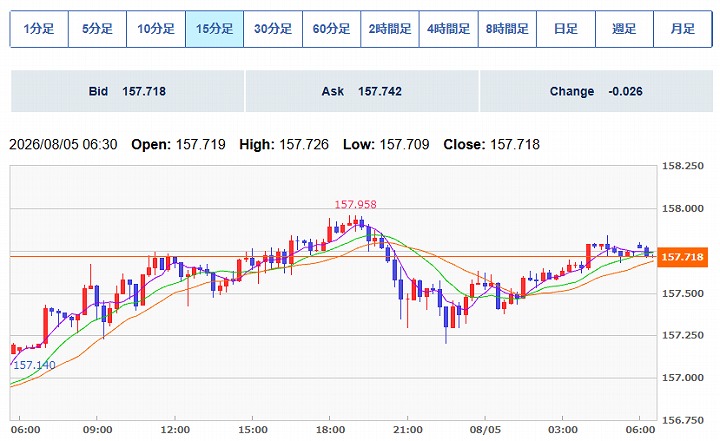Click the Close: 157.718 value
The height and width of the screenshot is (441, 720).
coord(491,145)
